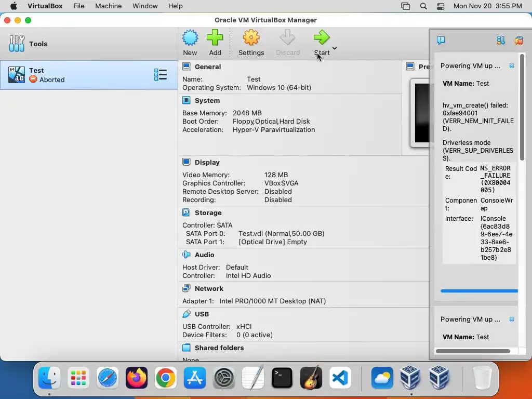This screenshot has height=399, width=532.
Task: Open the Apple menu
Action: point(14,6)
